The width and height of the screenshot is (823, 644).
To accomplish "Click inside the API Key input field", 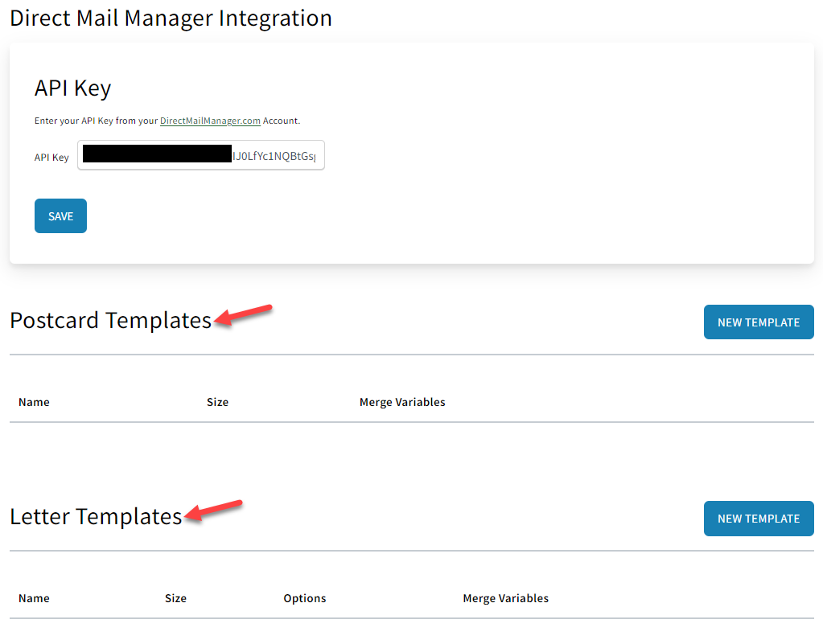I will (201, 155).
